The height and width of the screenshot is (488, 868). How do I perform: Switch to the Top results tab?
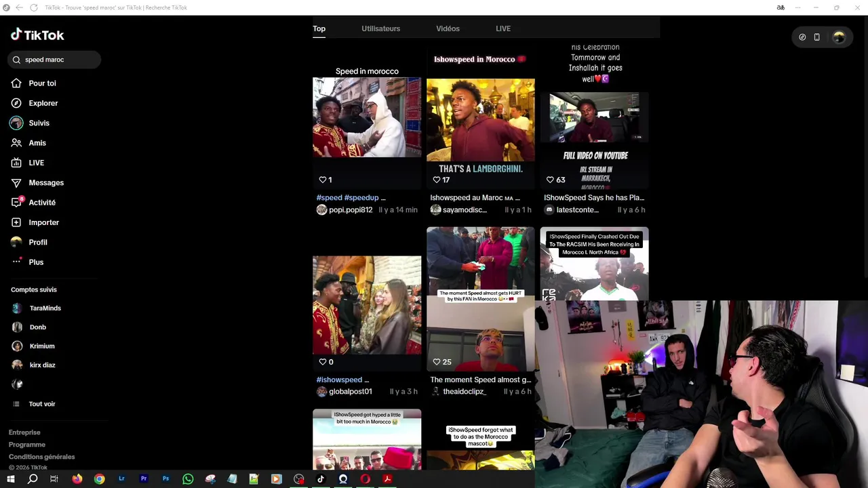point(319,28)
